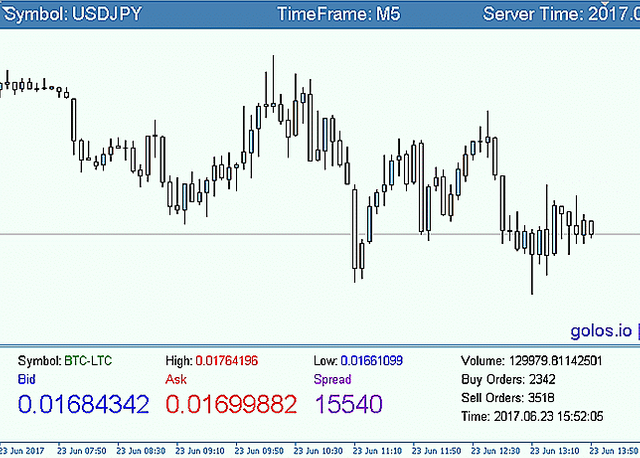The image size is (640, 458).
Task: Click the '23 Jun 09:10' time axis label
Action: point(200,451)
